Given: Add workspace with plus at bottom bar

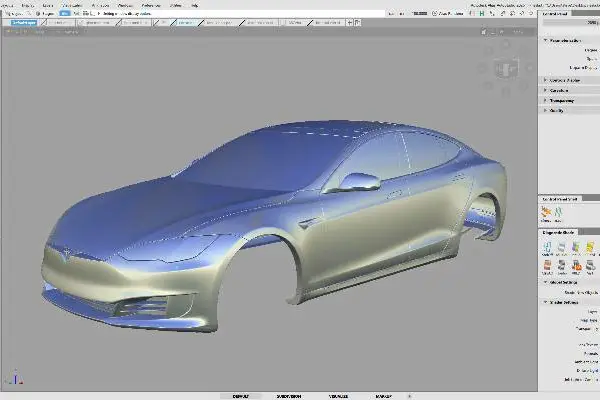Looking at the screenshot, I should 409,396.
